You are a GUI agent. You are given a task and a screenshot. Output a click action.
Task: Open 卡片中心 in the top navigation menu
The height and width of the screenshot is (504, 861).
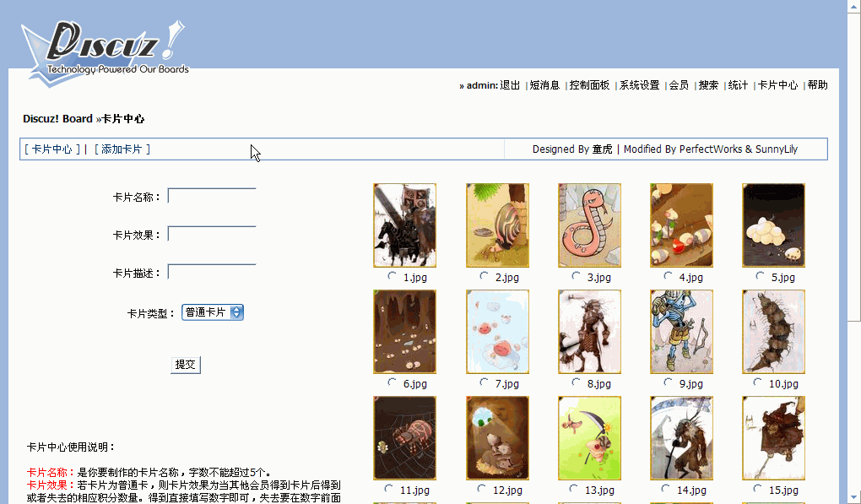click(778, 85)
